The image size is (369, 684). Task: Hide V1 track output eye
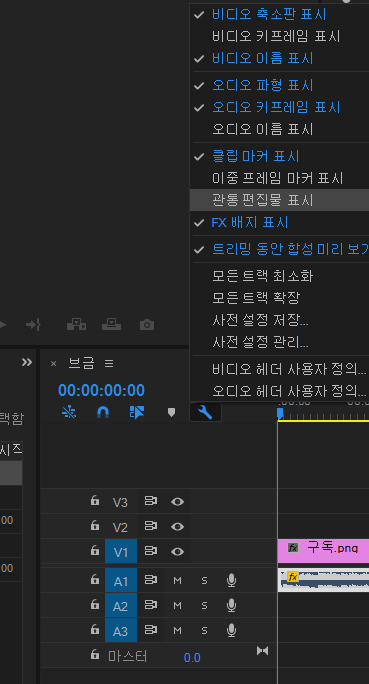click(177, 551)
